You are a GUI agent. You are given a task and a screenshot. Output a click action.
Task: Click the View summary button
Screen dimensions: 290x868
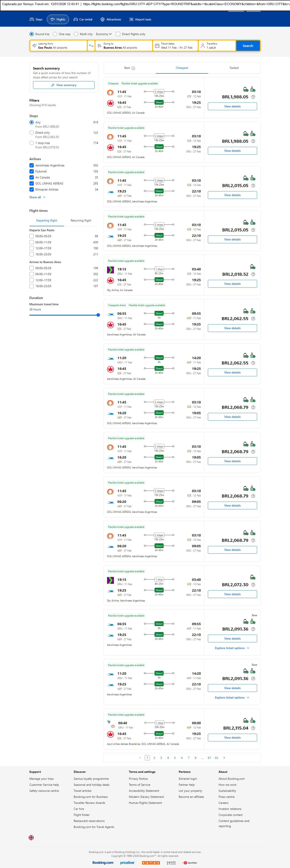(64, 85)
